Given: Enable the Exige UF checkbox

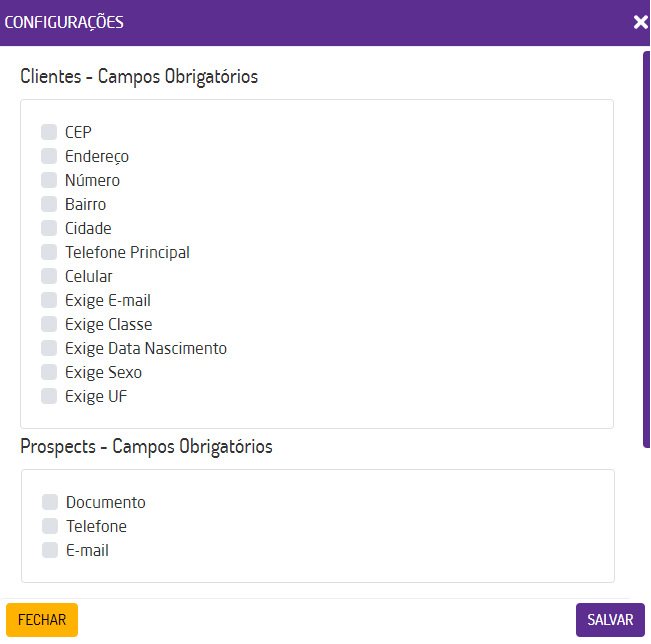Looking at the screenshot, I should pos(49,396).
